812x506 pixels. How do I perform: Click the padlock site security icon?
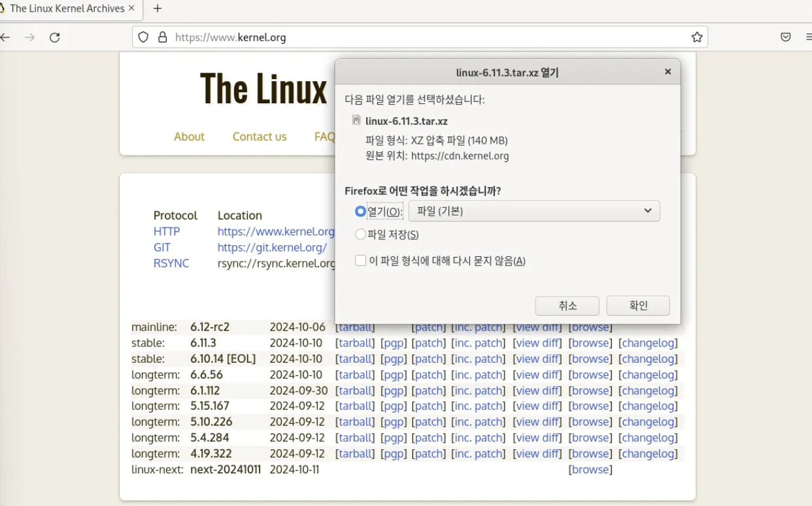(x=163, y=37)
